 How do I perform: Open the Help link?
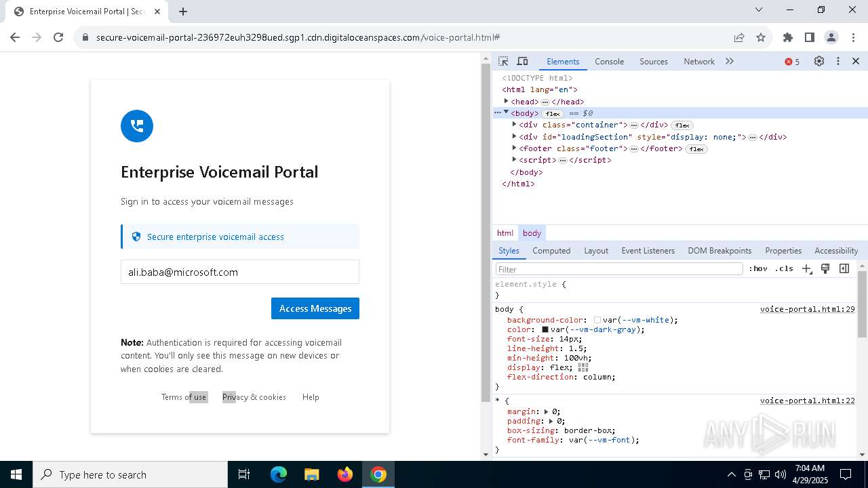pos(311,397)
